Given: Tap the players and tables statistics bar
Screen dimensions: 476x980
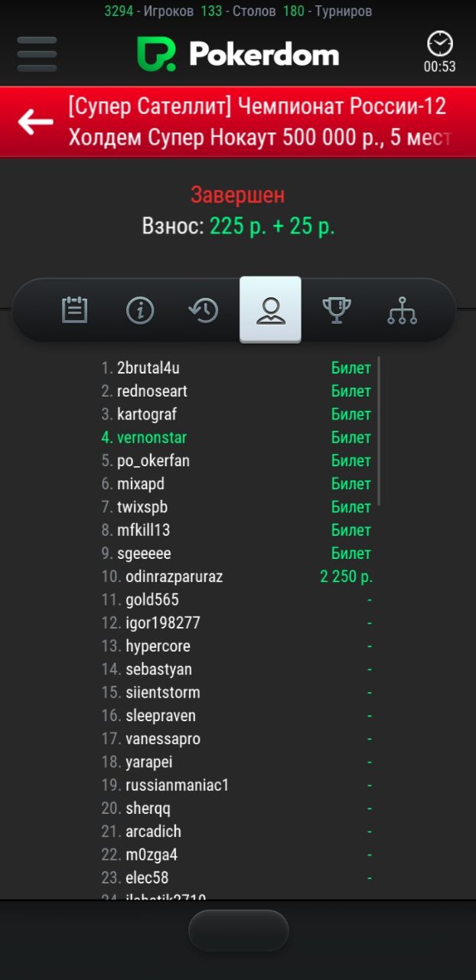Looking at the screenshot, I should (238, 11).
